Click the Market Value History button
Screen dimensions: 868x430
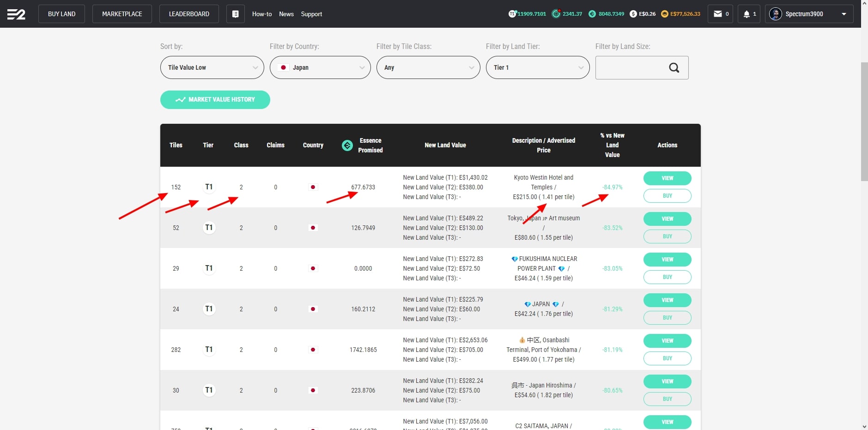pyautogui.click(x=215, y=100)
